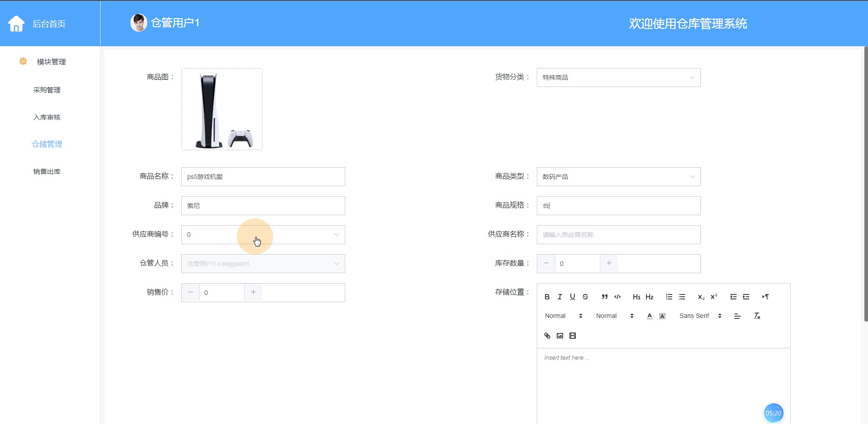
Task: Apply the blockquote format
Action: coord(604,297)
